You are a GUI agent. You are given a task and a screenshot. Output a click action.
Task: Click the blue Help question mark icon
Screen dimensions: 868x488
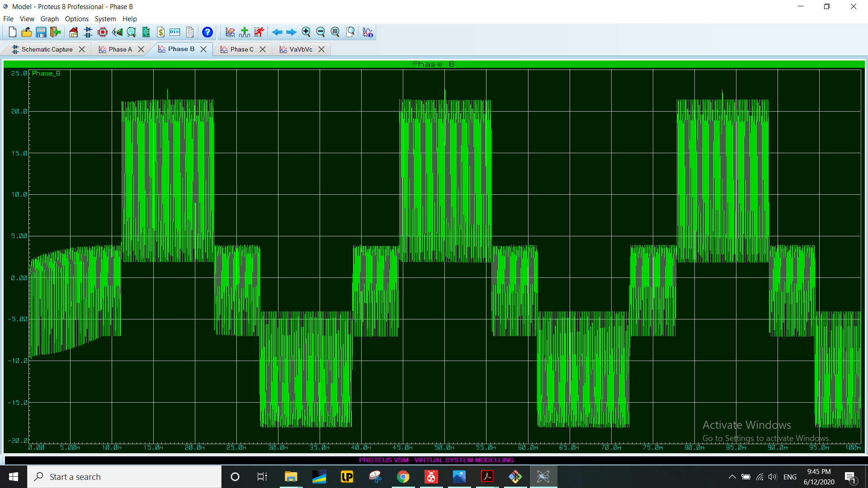pyautogui.click(x=207, y=32)
